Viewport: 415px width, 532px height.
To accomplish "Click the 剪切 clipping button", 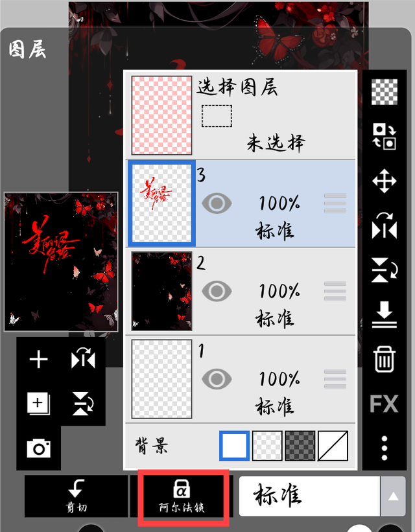I will [x=76, y=496].
